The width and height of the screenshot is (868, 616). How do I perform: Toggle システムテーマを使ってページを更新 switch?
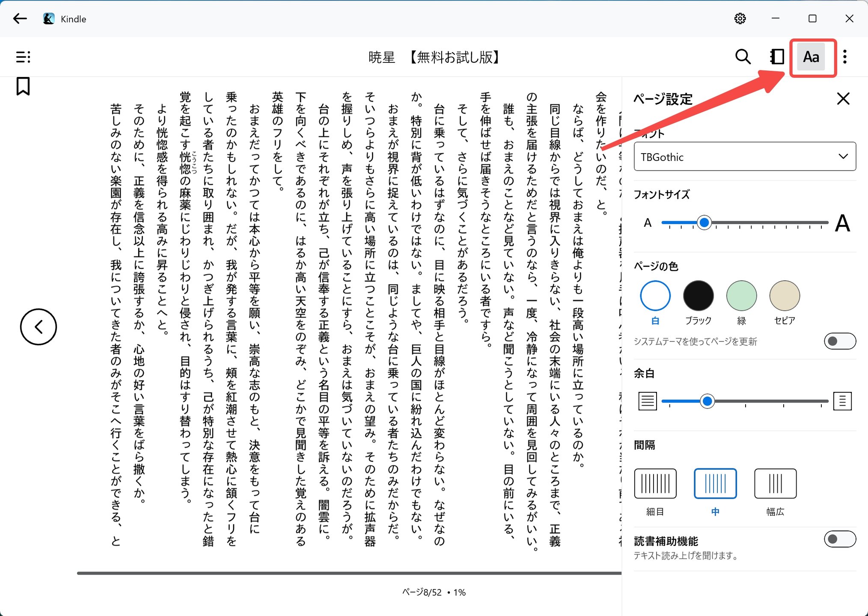[840, 341]
